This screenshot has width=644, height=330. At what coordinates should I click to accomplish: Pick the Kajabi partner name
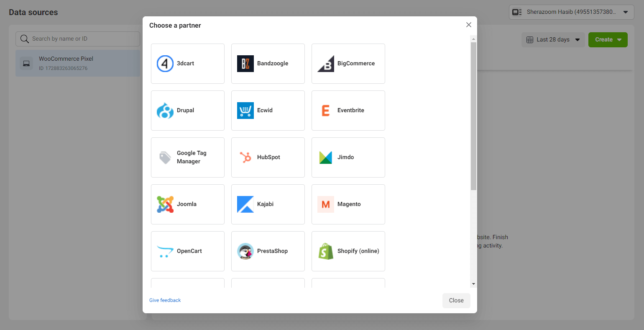pyautogui.click(x=265, y=204)
